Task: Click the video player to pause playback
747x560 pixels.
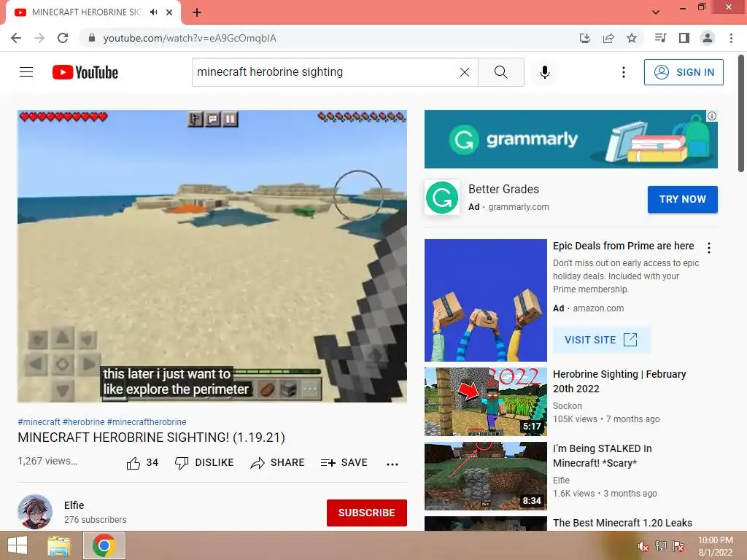Action: (x=212, y=256)
